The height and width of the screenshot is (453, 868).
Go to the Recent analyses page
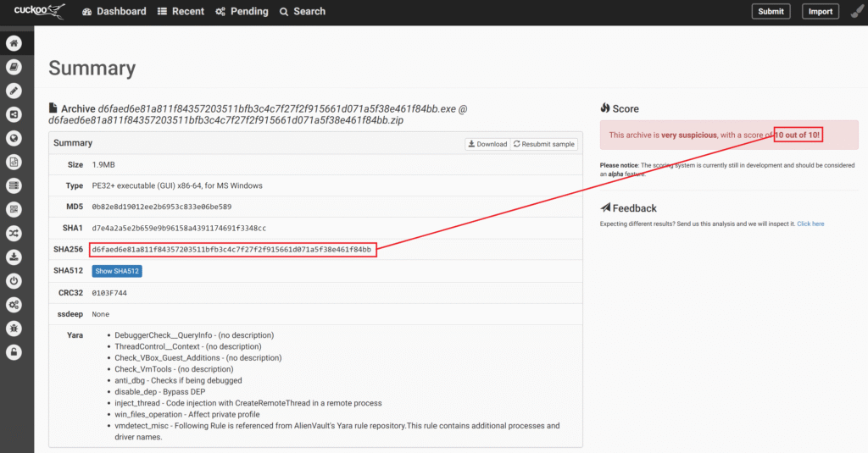(181, 12)
